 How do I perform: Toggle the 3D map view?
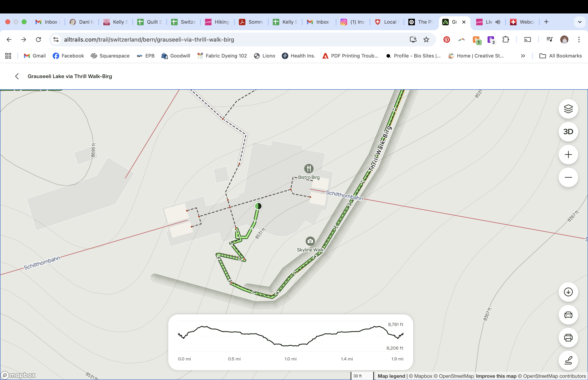(x=568, y=132)
